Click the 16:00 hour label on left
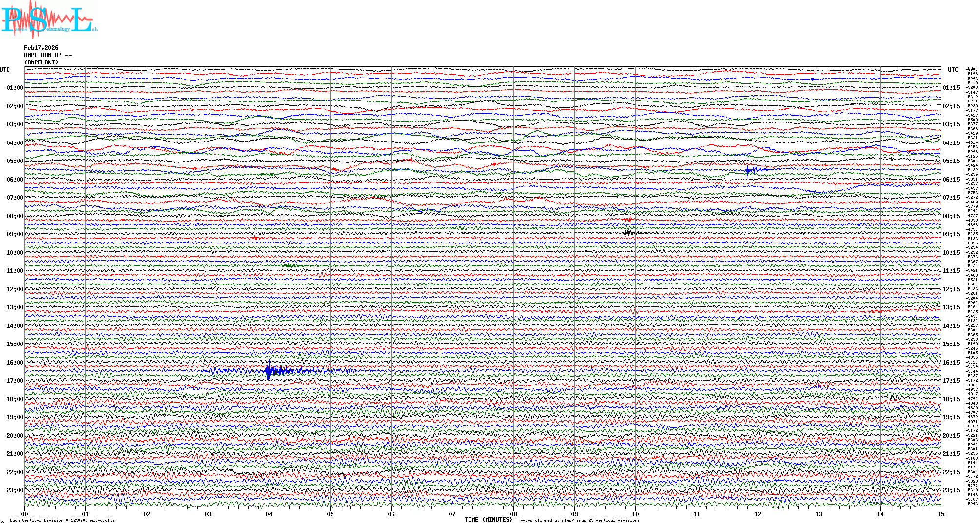This screenshot has width=980, height=527. coord(15,363)
